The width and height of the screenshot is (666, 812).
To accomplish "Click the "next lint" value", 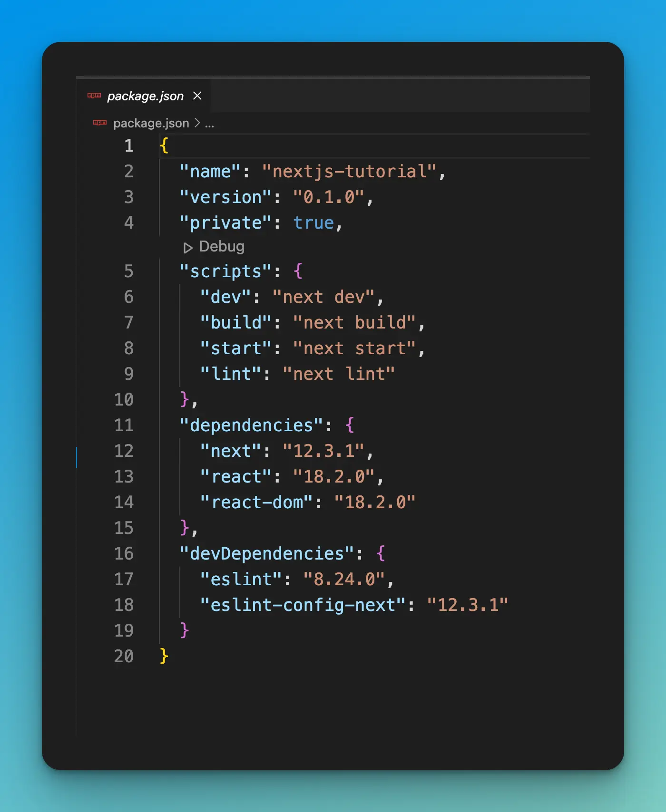I will coord(339,374).
